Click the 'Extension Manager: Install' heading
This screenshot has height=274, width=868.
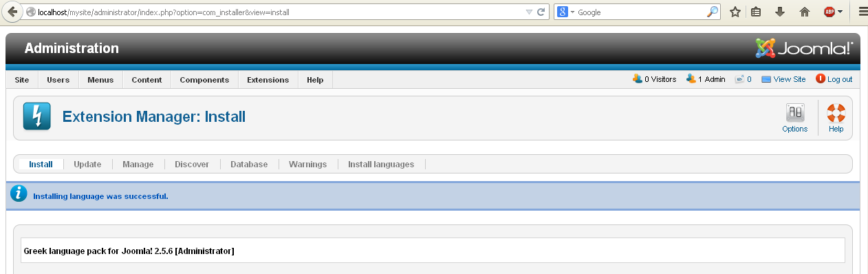pos(154,116)
